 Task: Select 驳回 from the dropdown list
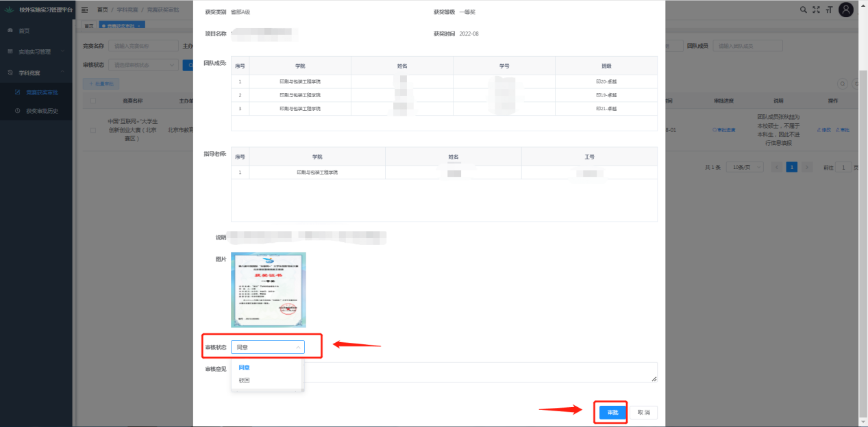pyautogui.click(x=245, y=380)
